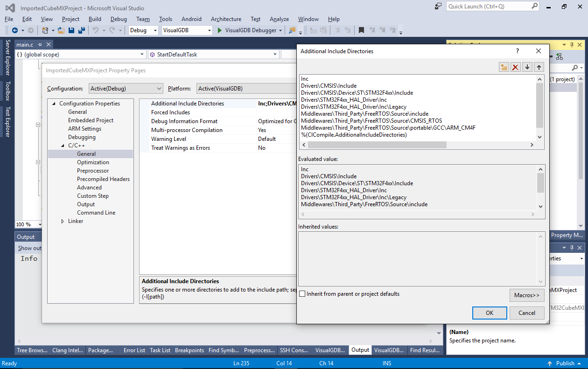The image size is (588, 369).
Task: Open the StartDefaultTask member dropdown
Action: pyautogui.click(x=214, y=55)
